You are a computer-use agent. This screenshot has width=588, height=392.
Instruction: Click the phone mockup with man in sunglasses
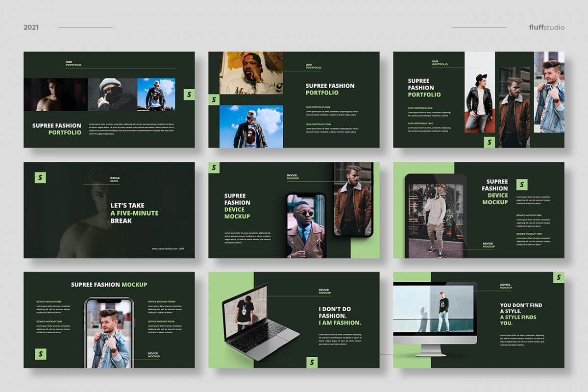coord(306,225)
